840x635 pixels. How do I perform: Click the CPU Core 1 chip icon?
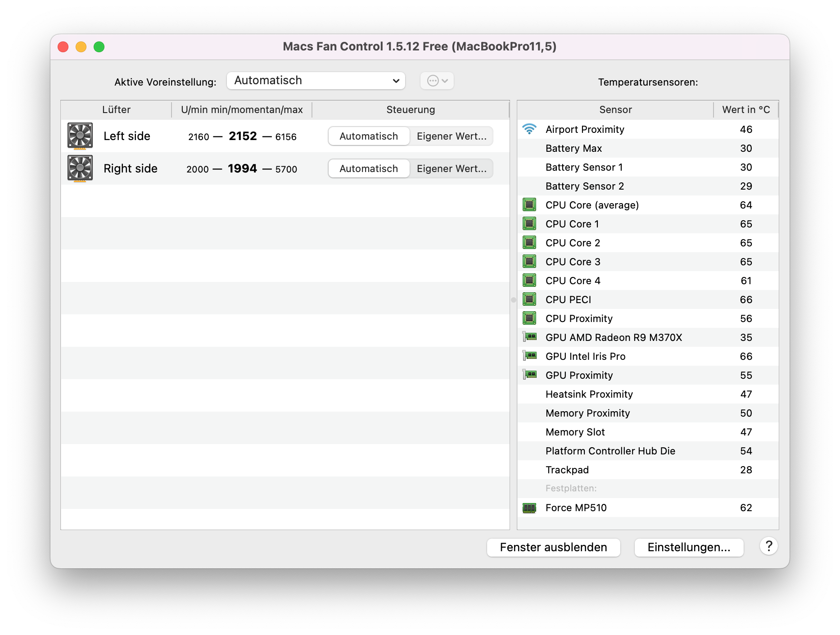click(x=529, y=224)
